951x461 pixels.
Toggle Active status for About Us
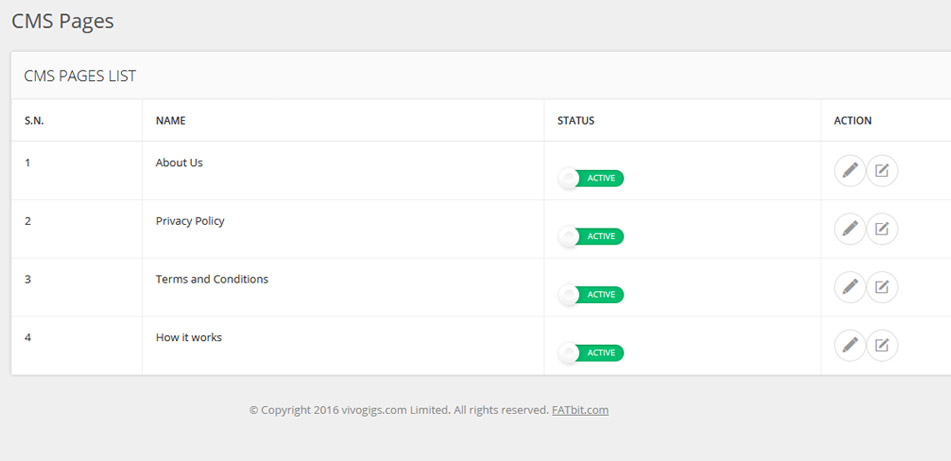coord(591,178)
